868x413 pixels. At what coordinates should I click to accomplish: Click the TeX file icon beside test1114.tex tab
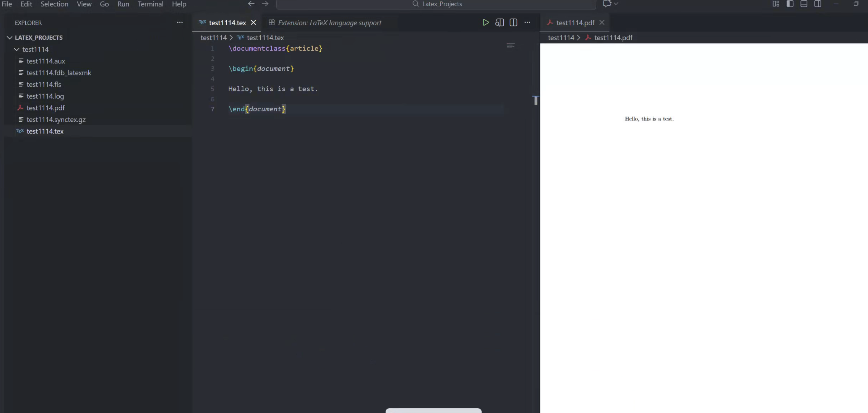202,22
